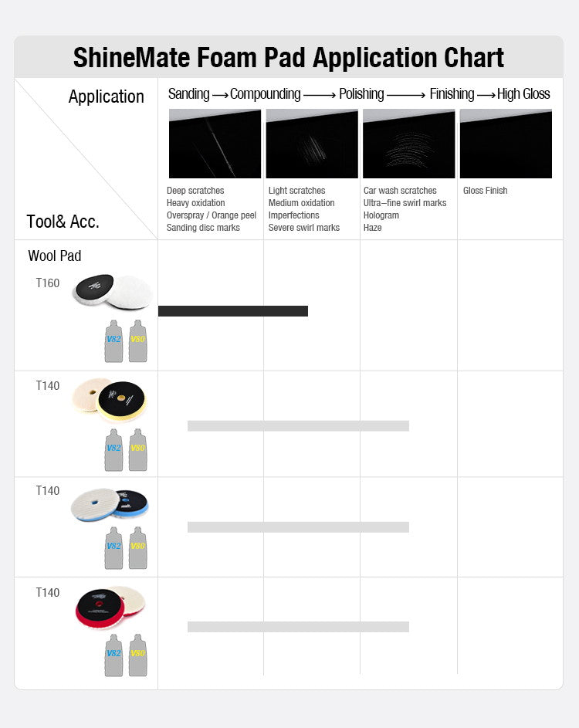
Task: Click the ShineMate Foam Pad Application Chart title
Action: (x=288, y=58)
